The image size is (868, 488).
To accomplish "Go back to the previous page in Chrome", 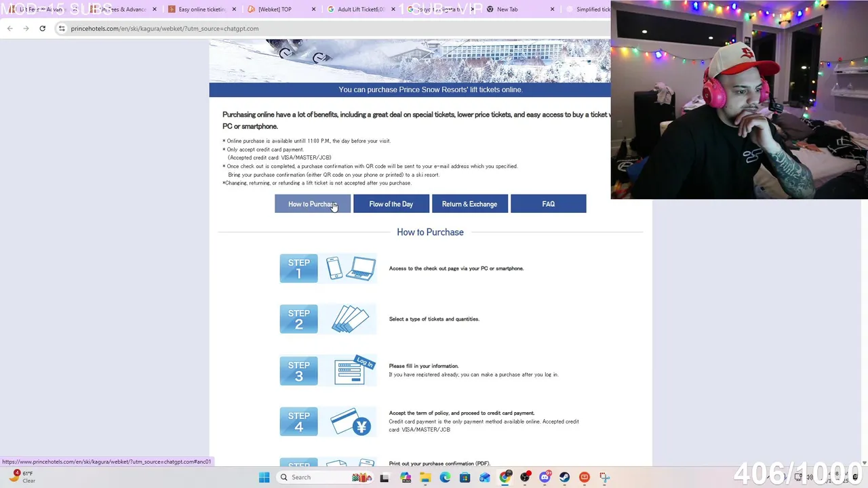I will tap(9, 28).
